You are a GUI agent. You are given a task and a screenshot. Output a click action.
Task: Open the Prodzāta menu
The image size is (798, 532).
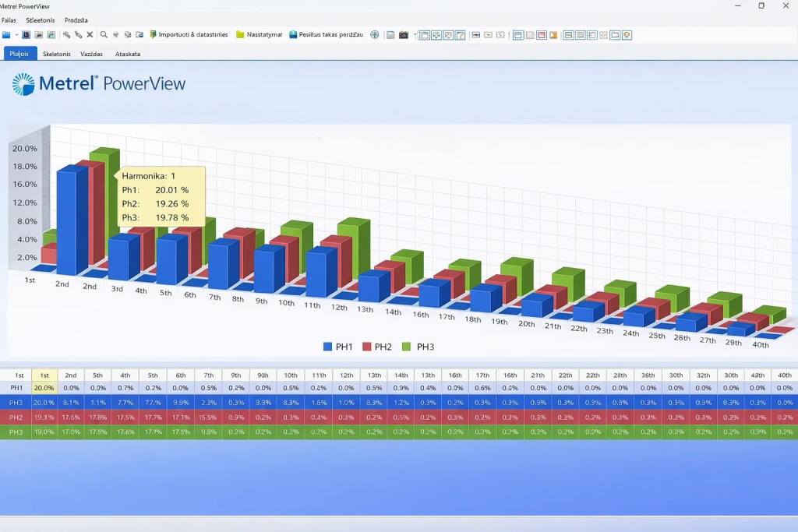coord(76,19)
